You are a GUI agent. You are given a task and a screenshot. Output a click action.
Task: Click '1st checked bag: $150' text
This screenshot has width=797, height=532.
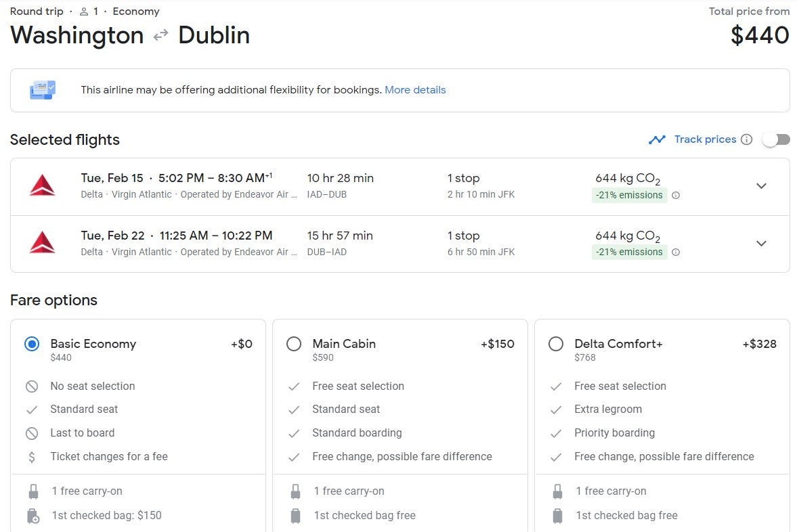[107, 516]
